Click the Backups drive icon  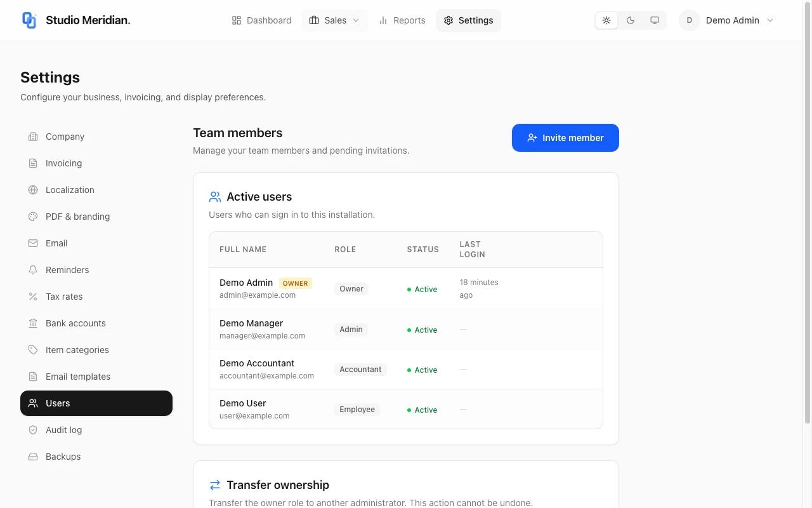33,457
